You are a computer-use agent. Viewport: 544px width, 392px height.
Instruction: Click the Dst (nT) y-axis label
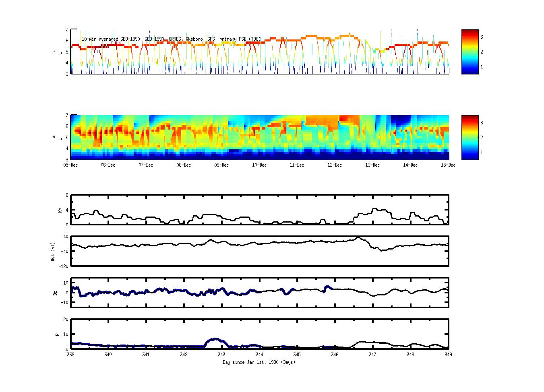pos(53,251)
